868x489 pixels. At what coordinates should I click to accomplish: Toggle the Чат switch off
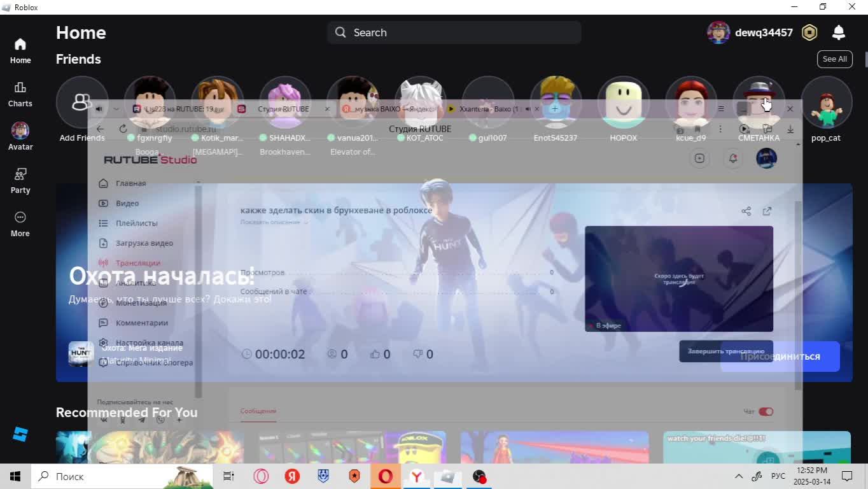[x=766, y=411]
